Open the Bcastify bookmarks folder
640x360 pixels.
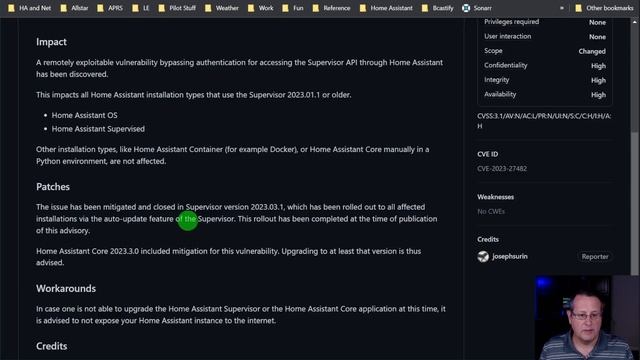click(437, 8)
